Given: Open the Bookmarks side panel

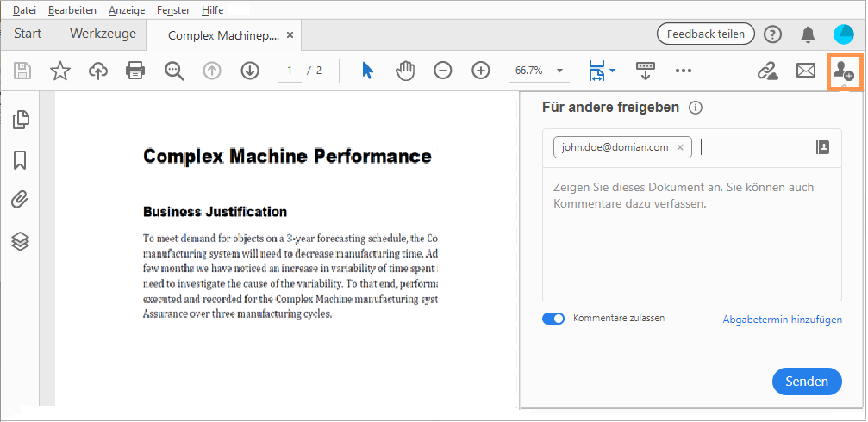Looking at the screenshot, I should pyautogui.click(x=21, y=160).
